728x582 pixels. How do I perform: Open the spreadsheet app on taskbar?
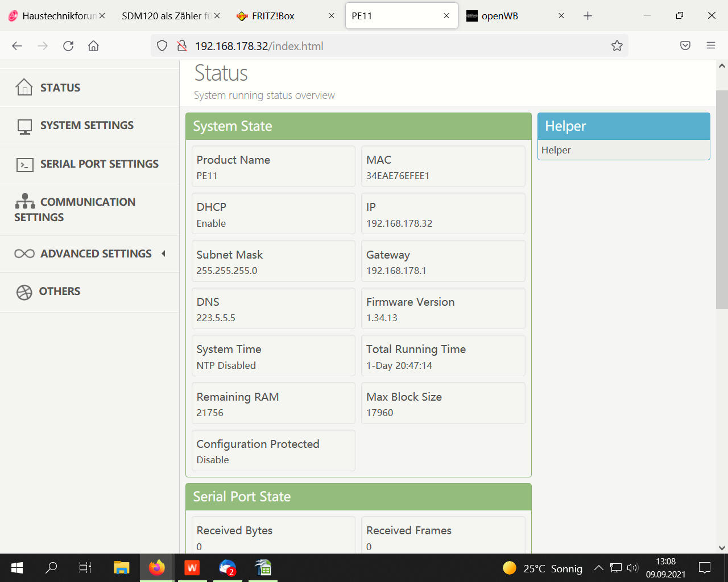click(263, 568)
